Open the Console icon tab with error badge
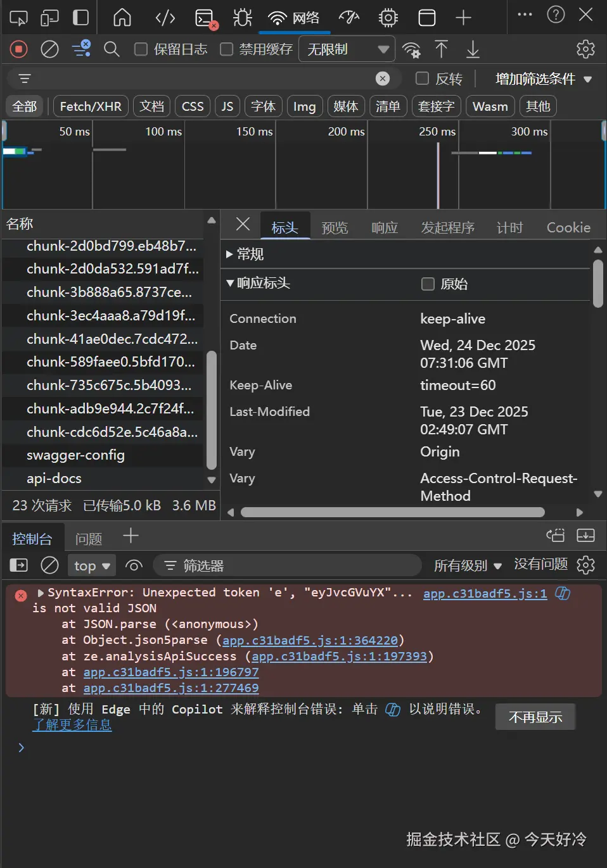This screenshot has height=868, width=607. [206, 18]
